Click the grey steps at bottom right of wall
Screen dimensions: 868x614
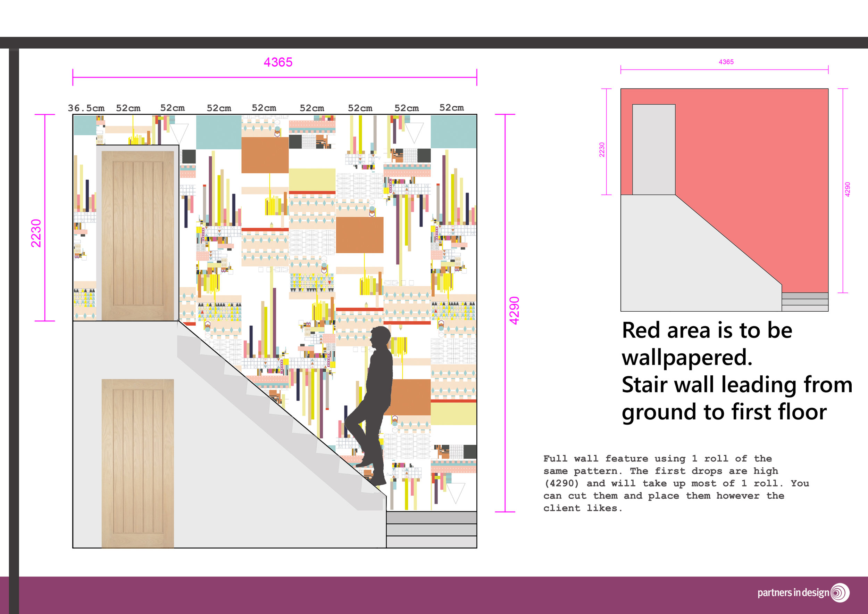coord(431,530)
